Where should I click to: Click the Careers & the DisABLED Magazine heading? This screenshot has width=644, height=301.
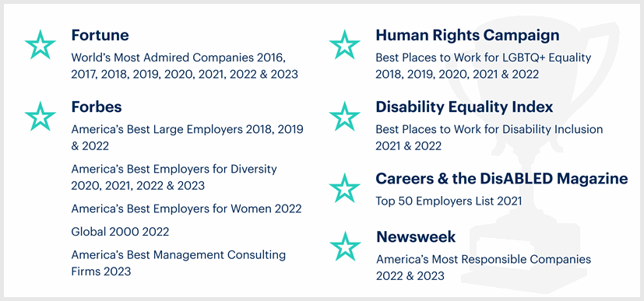coord(502,179)
